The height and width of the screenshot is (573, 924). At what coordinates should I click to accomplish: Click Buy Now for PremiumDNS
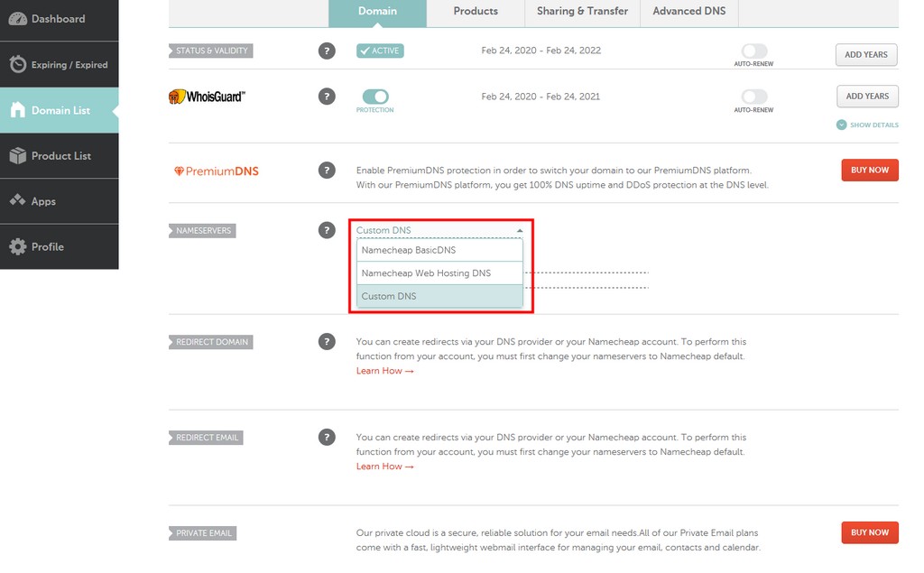(x=869, y=170)
